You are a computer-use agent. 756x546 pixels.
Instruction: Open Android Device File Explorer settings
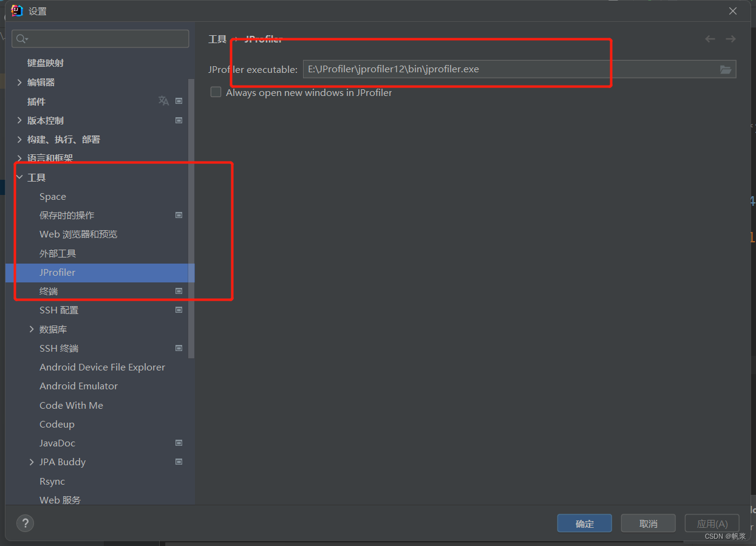pos(102,367)
